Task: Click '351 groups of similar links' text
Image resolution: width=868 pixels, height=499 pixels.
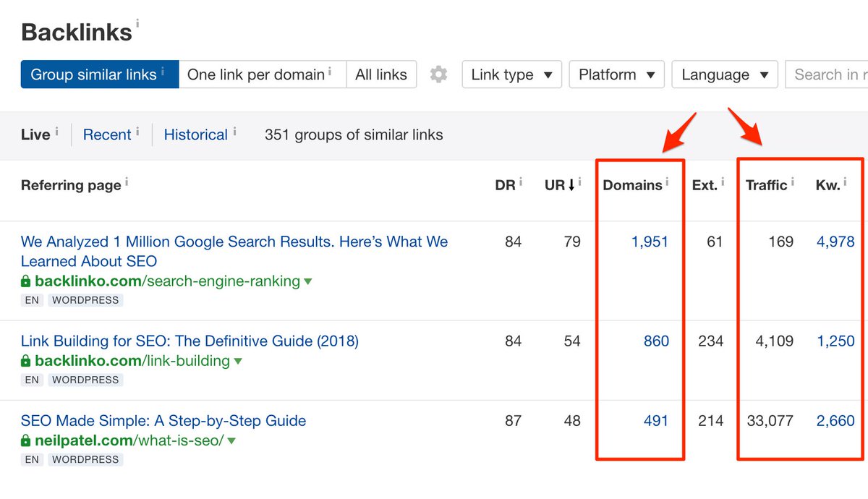Action: point(354,135)
